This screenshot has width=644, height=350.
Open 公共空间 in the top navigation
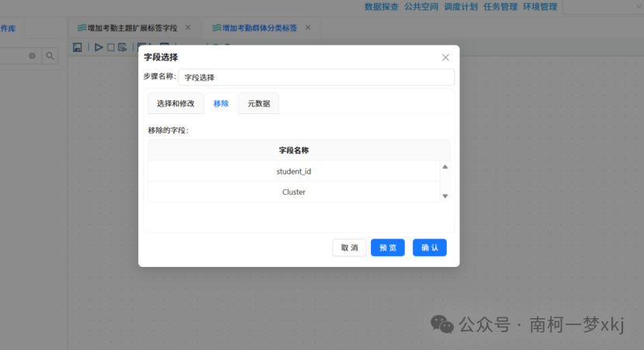pos(421,6)
